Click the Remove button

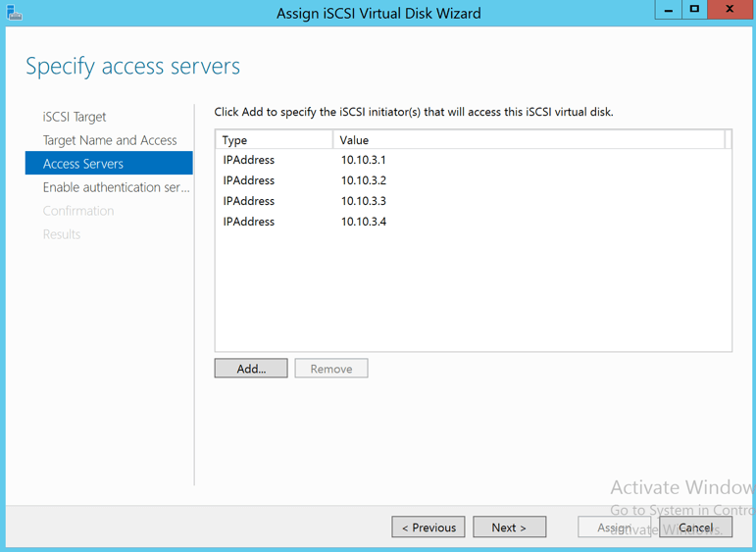[x=331, y=369]
